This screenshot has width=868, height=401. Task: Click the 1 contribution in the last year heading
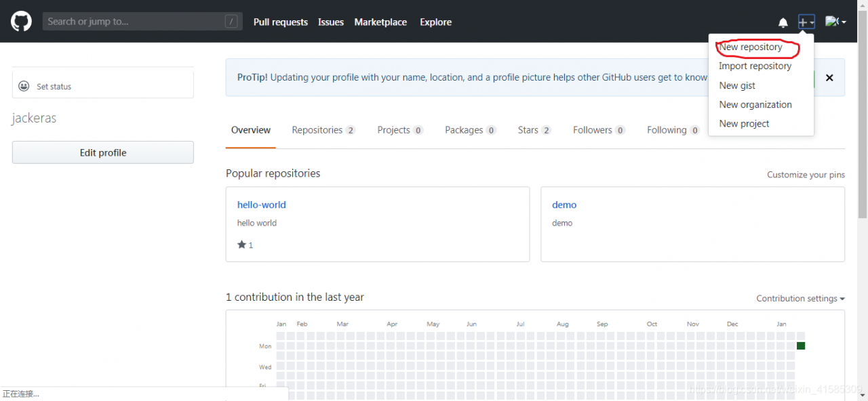tap(295, 297)
